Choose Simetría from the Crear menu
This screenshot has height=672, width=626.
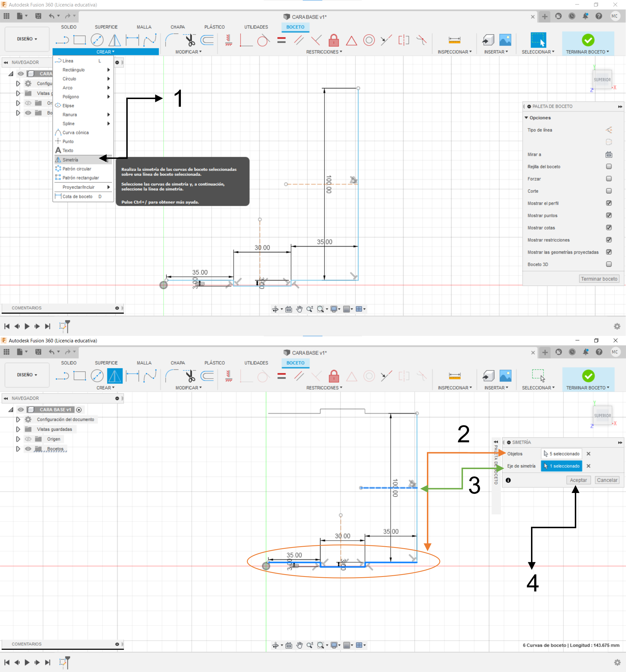point(70,160)
